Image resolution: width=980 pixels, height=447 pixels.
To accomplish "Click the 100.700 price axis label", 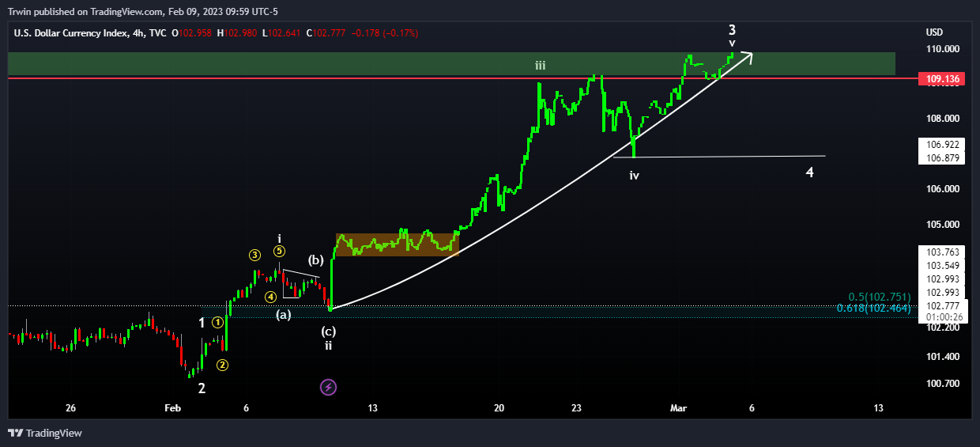I will [941, 384].
